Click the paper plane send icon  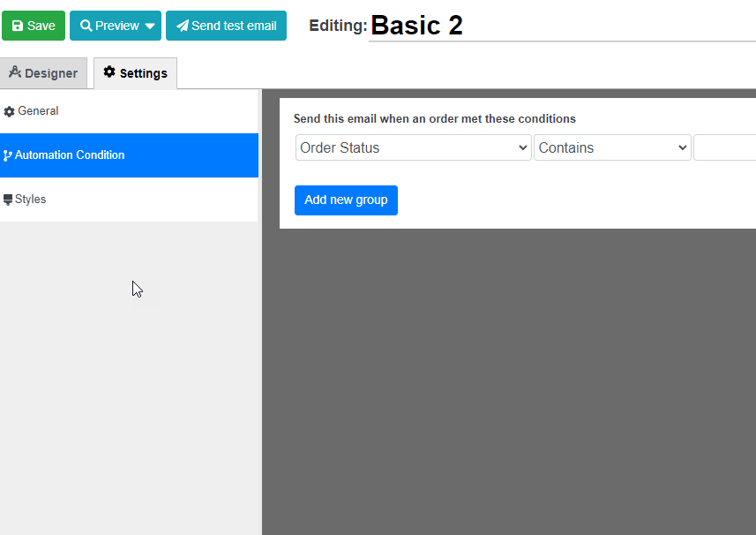[183, 26]
